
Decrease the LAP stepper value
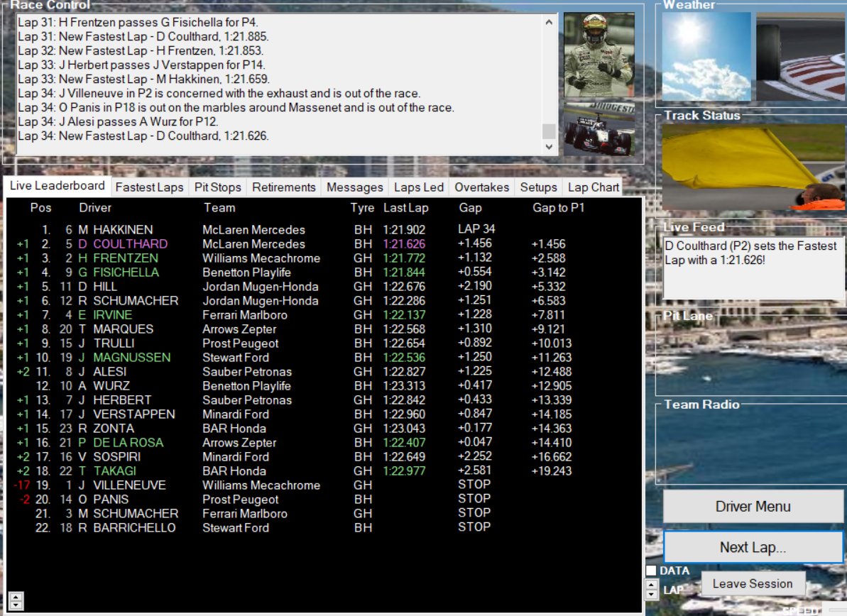coord(652,595)
